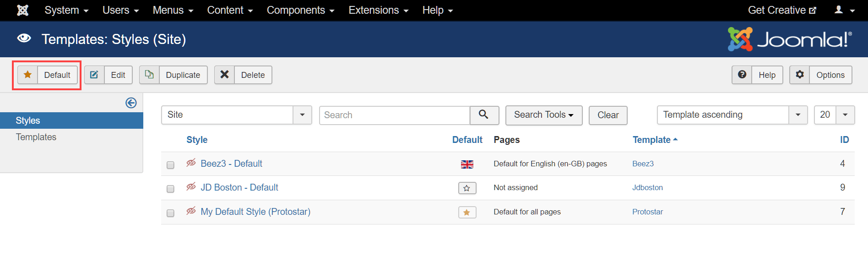Viewport: 868px width, 279px height.
Task: Click the preview eye icon for My Default Style
Action: (191, 211)
